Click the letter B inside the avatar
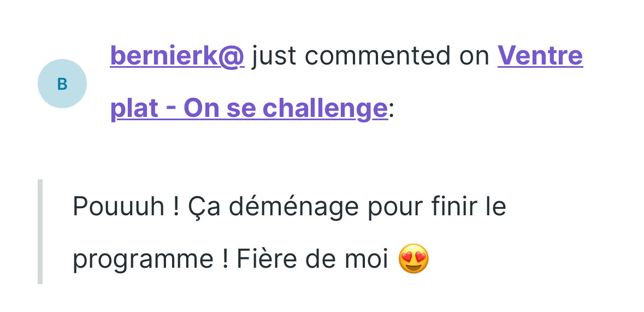This screenshot has height=312, width=644. [62, 84]
